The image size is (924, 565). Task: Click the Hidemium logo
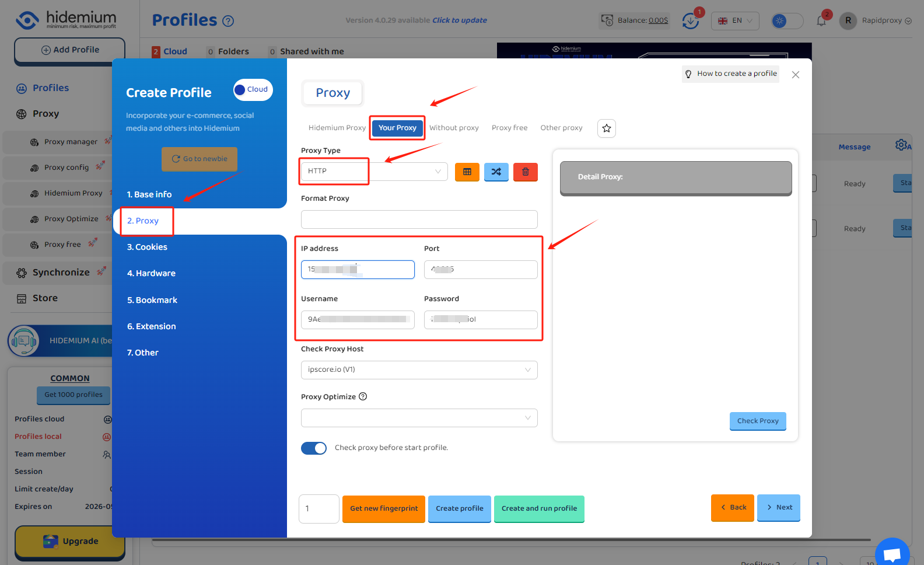click(x=66, y=19)
